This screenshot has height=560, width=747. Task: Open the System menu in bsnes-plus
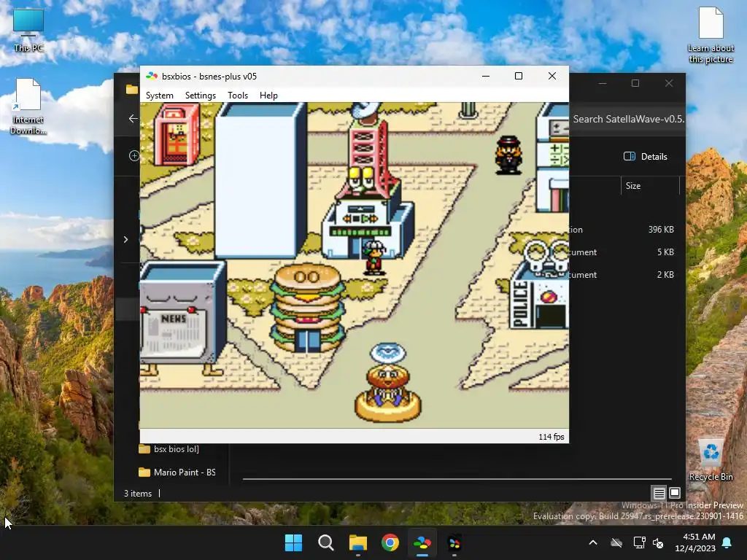[x=159, y=96]
